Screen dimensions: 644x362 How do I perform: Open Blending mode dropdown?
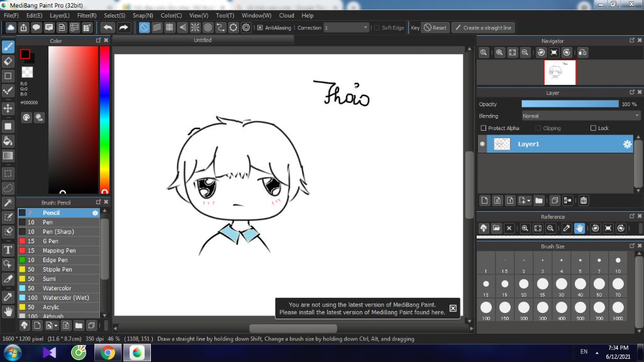pos(580,116)
